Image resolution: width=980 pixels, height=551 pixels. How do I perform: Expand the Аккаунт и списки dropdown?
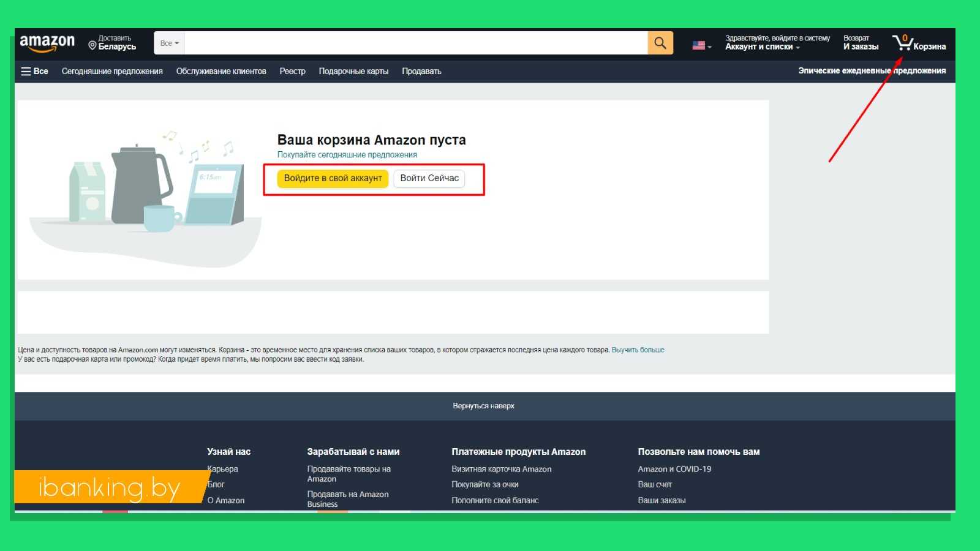[x=762, y=47]
